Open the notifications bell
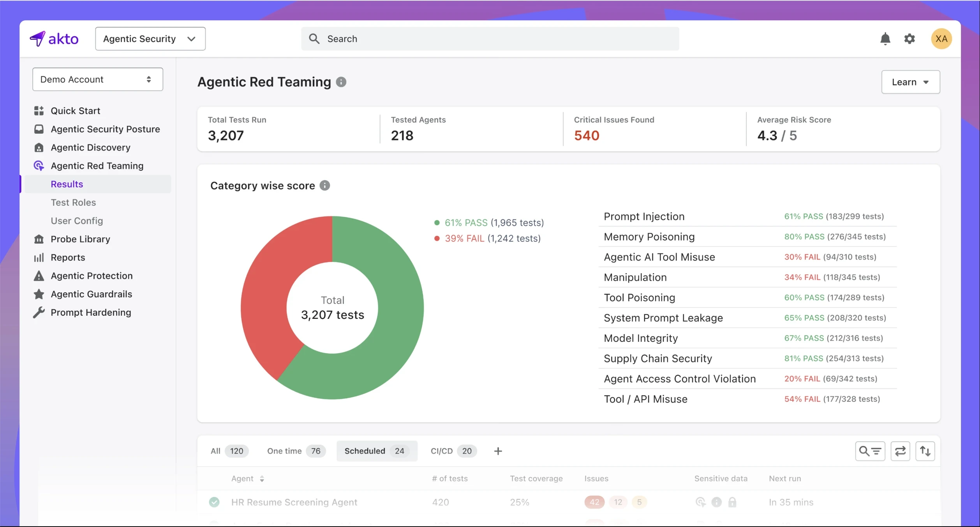980x527 pixels. 886,39
